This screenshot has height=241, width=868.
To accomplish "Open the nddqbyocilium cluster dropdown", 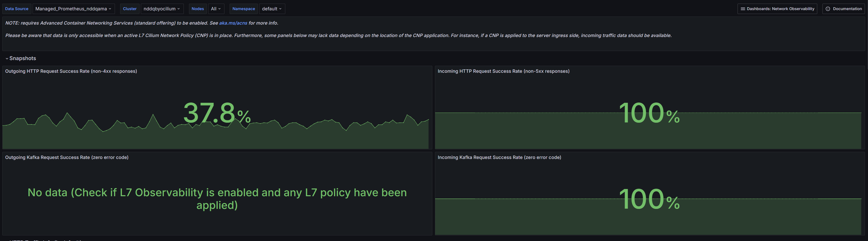I will [162, 9].
